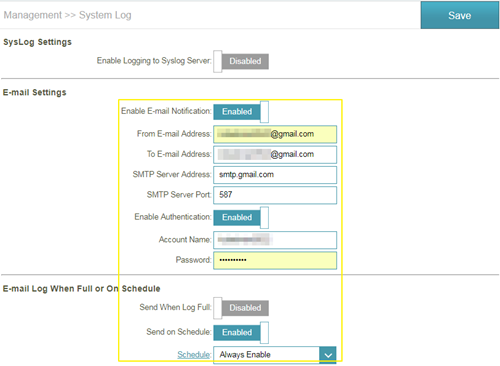Click the dropdown chevron arrow icon

tap(328, 355)
